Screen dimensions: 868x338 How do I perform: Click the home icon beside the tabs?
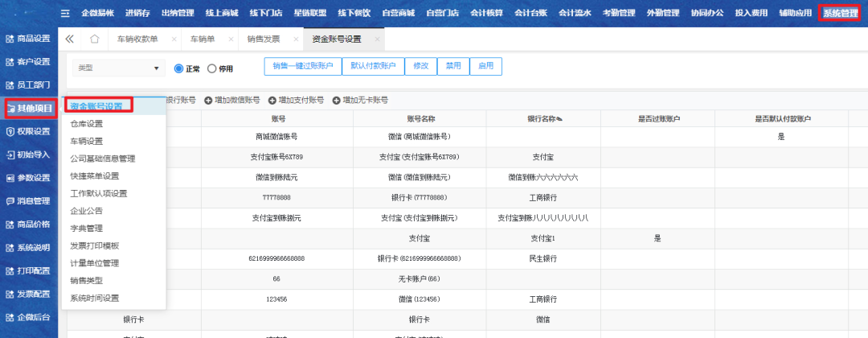point(94,39)
